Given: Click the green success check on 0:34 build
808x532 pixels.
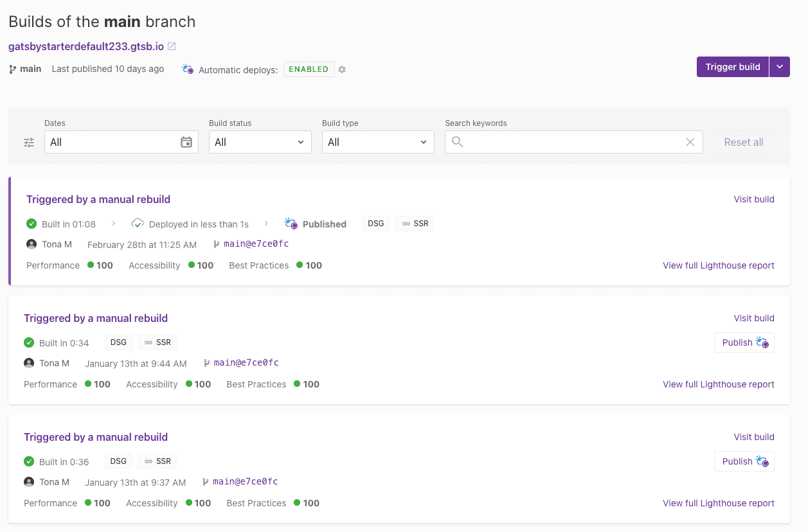Looking at the screenshot, I should tap(29, 342).
